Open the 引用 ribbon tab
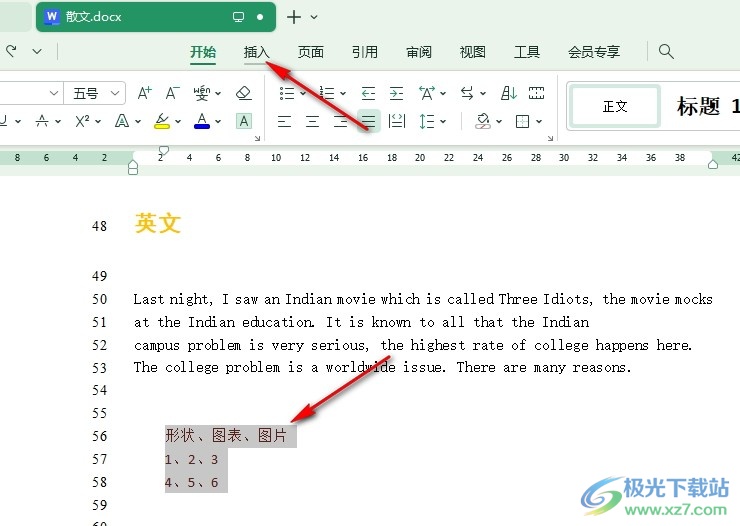 click(365, 51)
